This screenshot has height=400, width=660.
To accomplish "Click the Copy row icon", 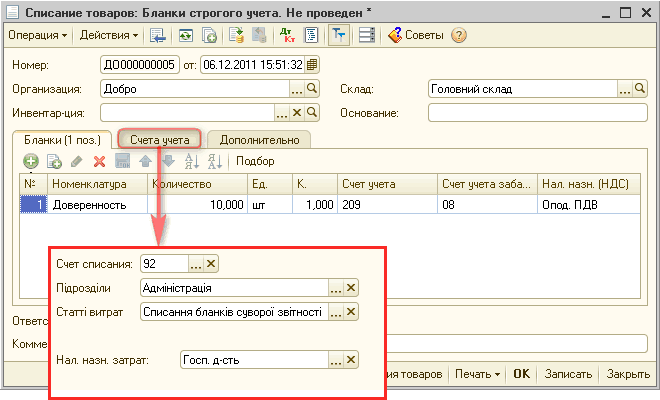I will tap(55, 161).
